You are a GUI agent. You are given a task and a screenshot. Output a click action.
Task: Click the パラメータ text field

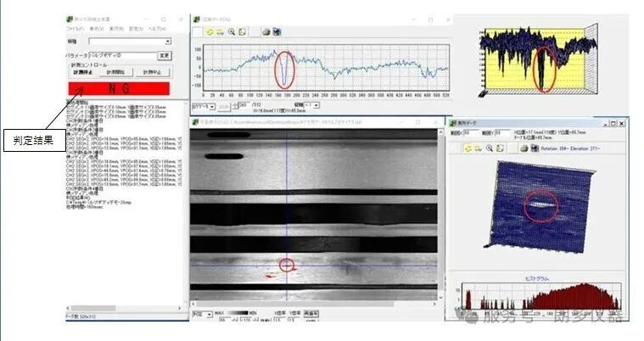tap(123, 55)
